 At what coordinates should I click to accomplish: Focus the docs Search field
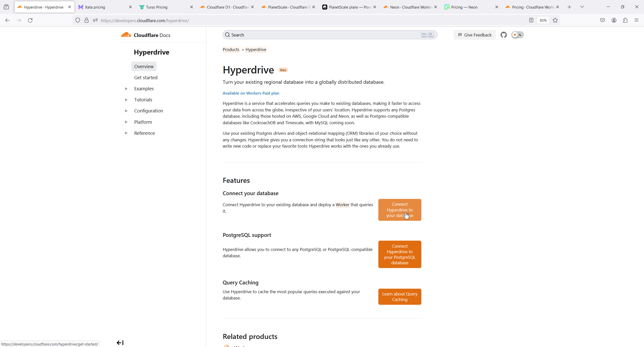(325, 35)
